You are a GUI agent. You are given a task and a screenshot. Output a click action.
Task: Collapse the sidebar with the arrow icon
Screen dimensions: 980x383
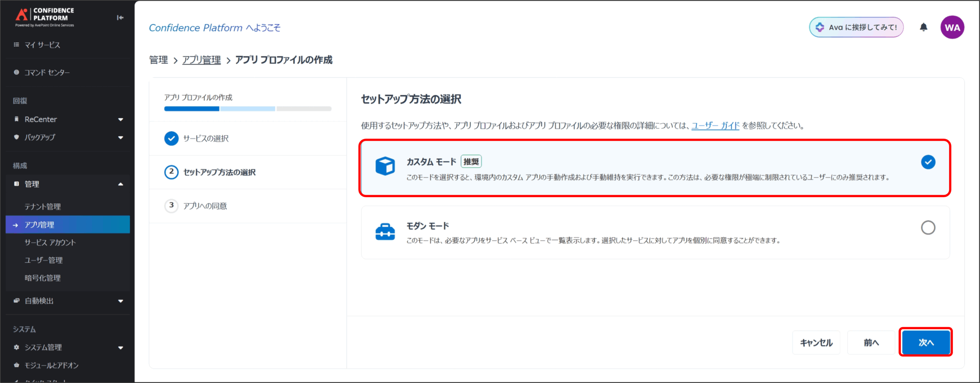pyautogui.click(x=120, y=18)
